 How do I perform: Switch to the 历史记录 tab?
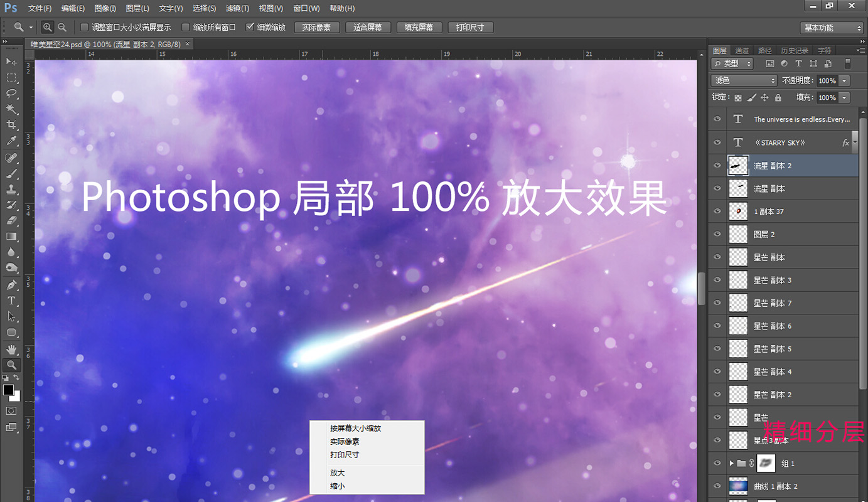pyautogui.click(x=795, y=50)
